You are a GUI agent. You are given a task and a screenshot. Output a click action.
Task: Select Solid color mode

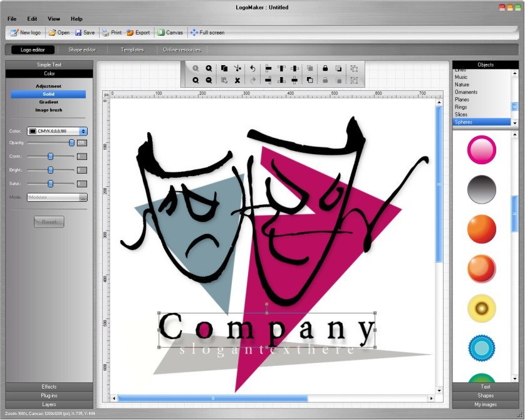pos(48,94)
